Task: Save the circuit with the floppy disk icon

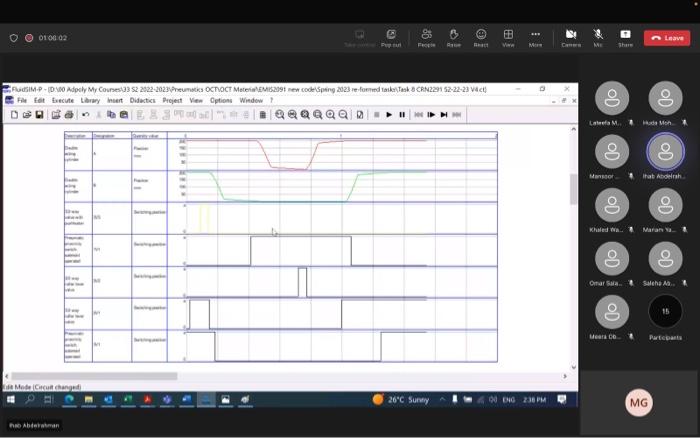Action: coord(39,115)
